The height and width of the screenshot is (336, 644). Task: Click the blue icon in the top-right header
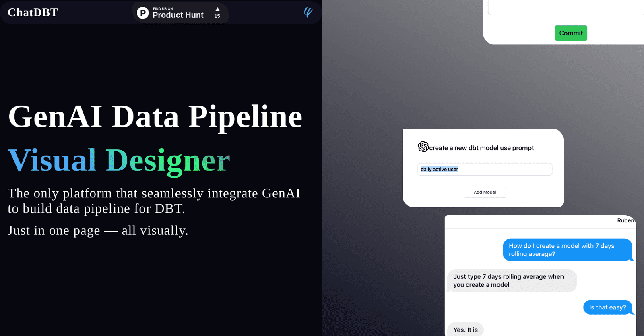pyautogui.click(x=308, y=12)
